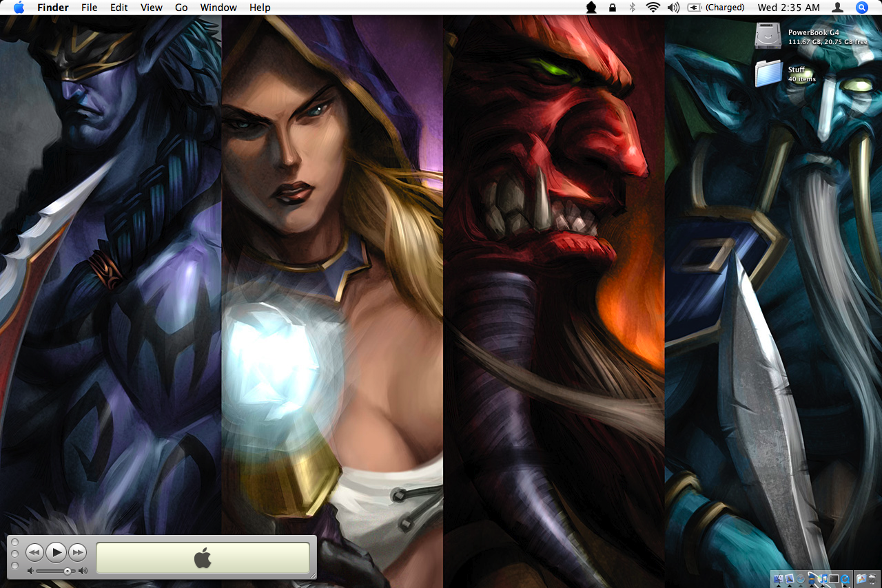Image resolution: width=882 pixels, height=588 pixels.
Task: Open the Go menu
Action: pos(181,8)
